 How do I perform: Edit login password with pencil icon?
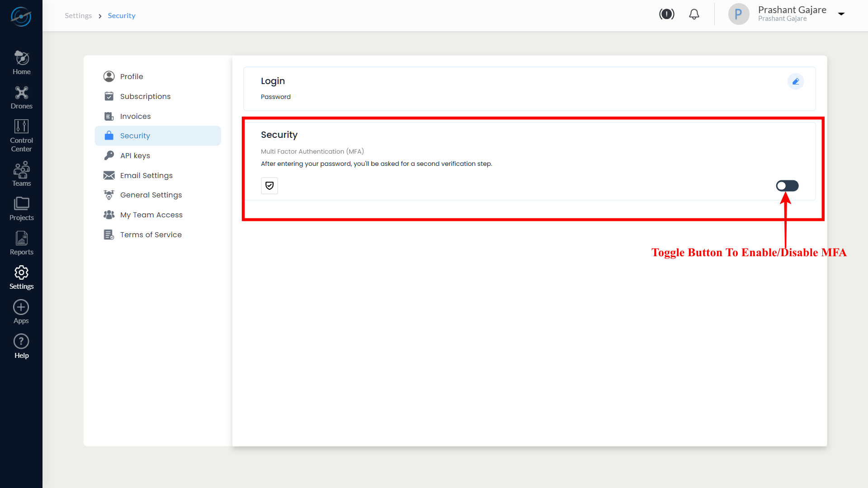click(x=795, y=82)
